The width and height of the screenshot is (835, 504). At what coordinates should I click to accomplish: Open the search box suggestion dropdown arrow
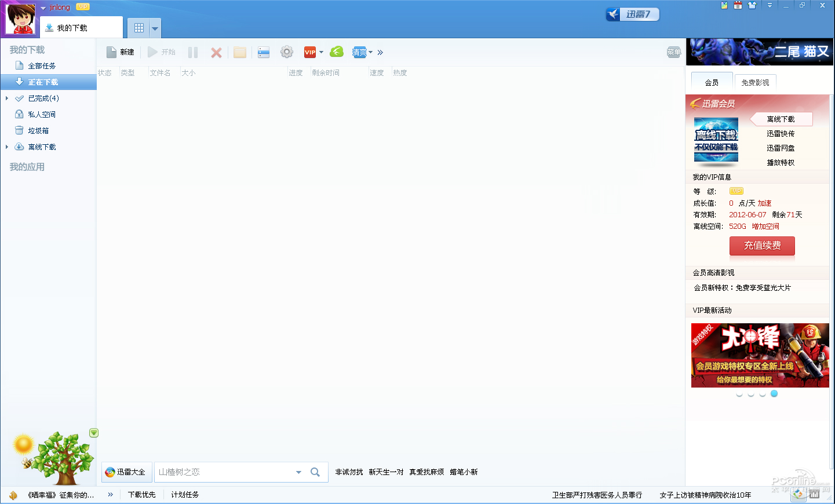[x=298, y=472]
